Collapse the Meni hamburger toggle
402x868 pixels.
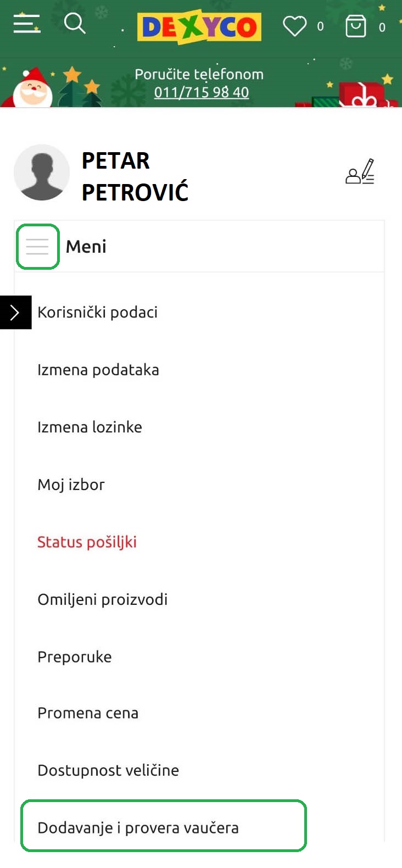pyautogui.click(x=37, y=247)
